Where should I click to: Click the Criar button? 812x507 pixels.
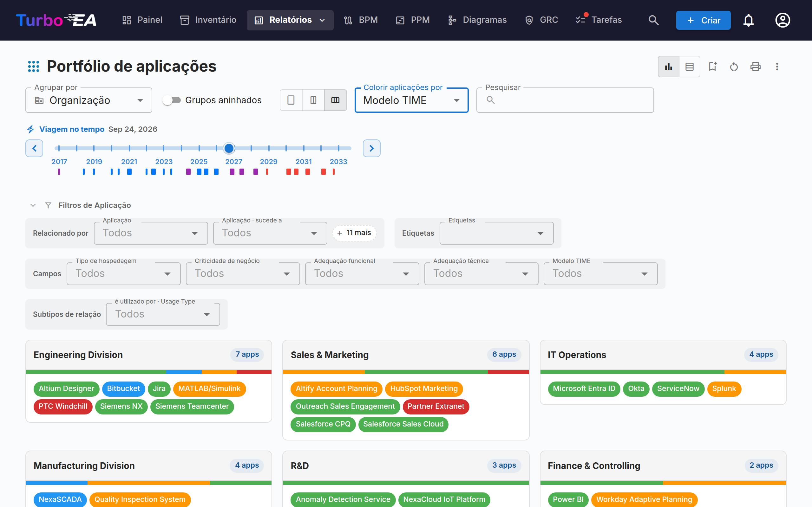(703, 20)
